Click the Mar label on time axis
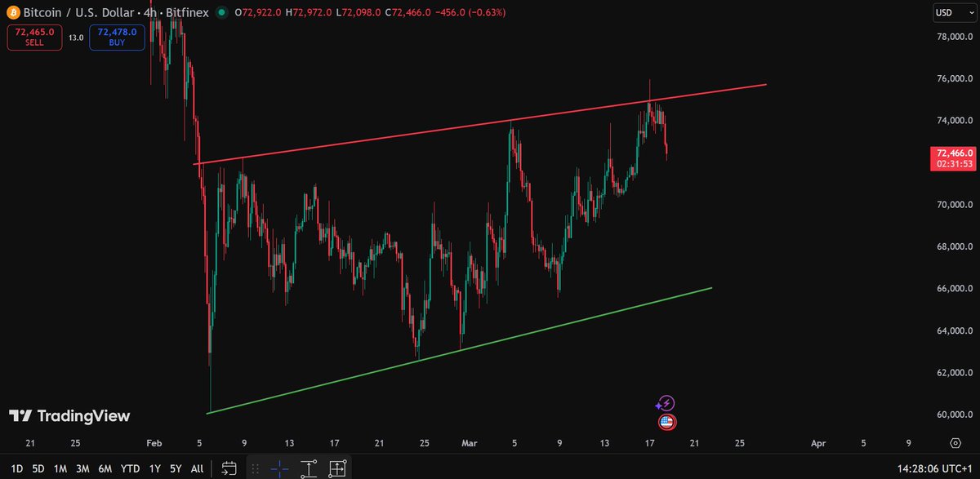Image resolution: width=980 pixels, height=479 pixels. click(x=470, y=443)
